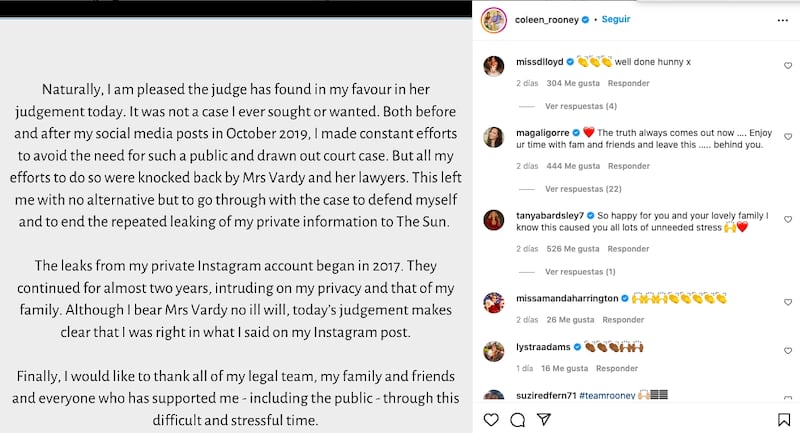Open the three-dot more options menu
This screenshot has width=800, height=433.
tap(783, 20)
